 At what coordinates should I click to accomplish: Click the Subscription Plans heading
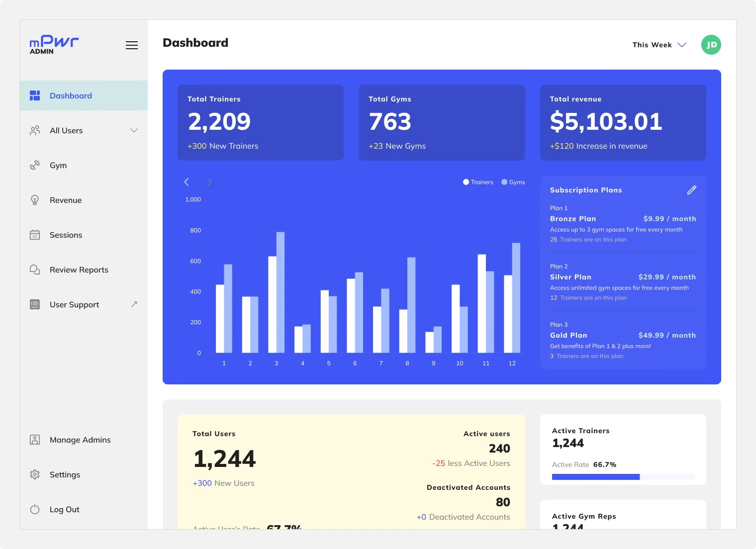pyautogui.click(x=586, y=190)
